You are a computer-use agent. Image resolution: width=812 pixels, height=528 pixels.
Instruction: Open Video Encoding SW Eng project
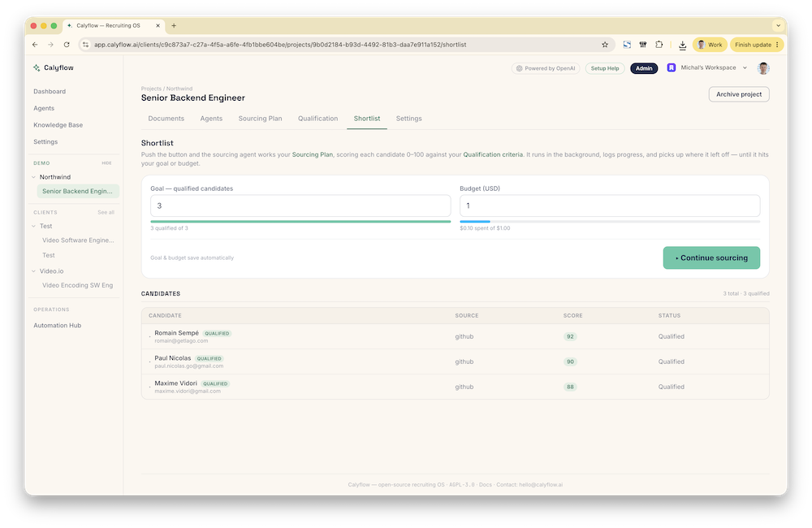pos(78,285)
